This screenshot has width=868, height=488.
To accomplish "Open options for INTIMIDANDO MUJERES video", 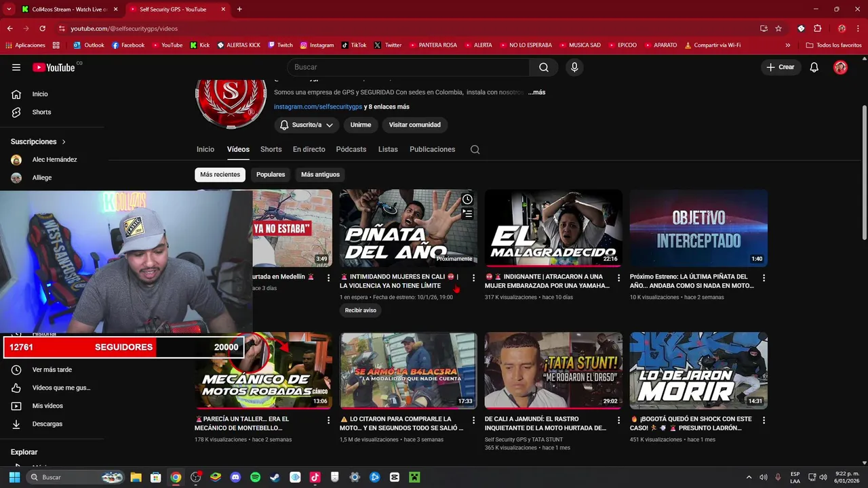I will (473, 278).
